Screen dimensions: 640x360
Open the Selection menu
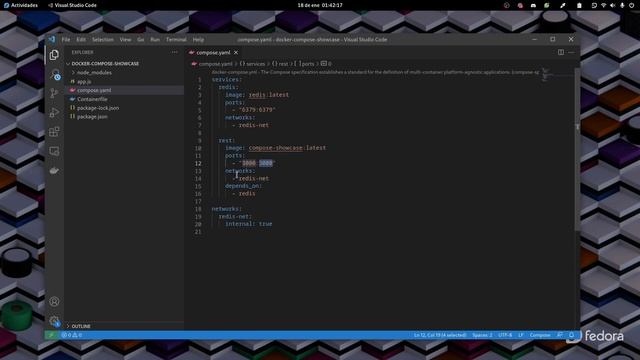click(x=102, y=40)
